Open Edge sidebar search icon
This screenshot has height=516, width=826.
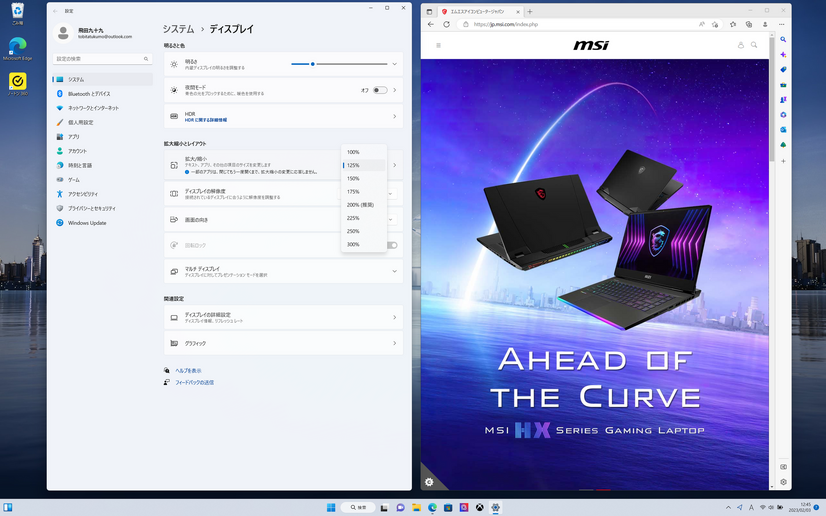[783, 39]
